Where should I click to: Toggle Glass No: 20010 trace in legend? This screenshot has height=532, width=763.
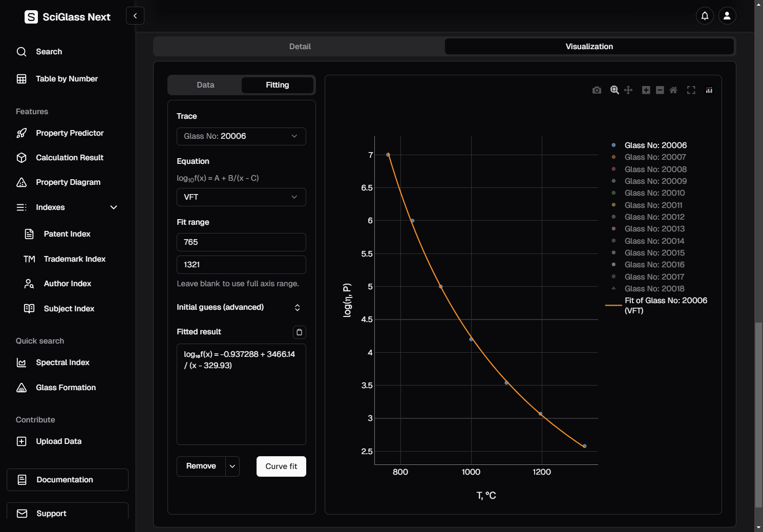pos(654,193)
